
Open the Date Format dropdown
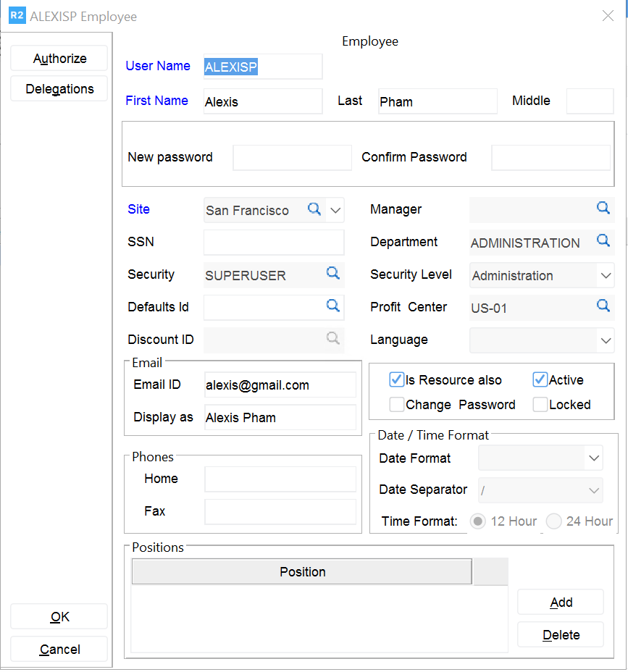tap(594, 458)
